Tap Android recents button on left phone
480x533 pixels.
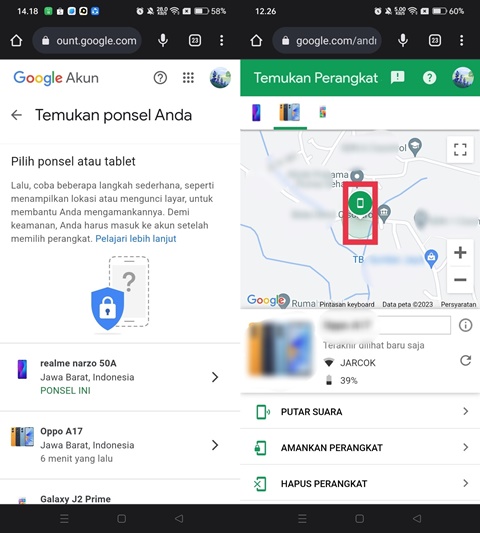tap(64, 518)
